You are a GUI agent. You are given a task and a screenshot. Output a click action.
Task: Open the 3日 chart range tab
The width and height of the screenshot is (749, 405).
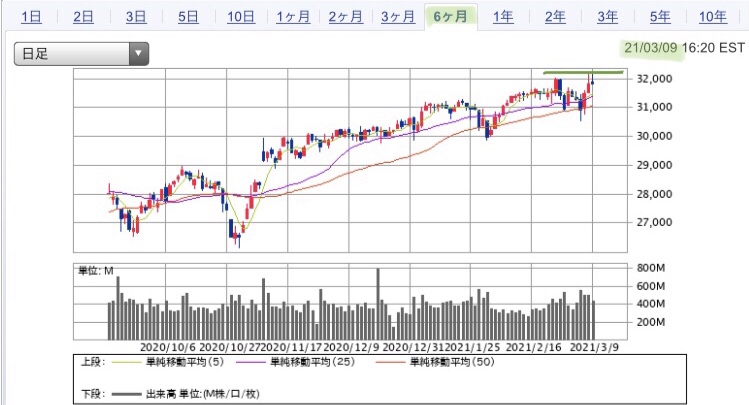coord(136,16)
